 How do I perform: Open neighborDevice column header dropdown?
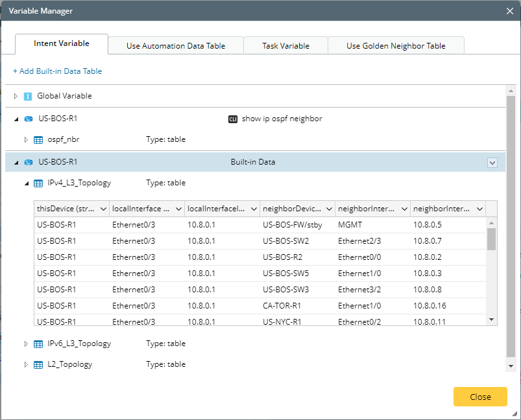[329, 209]
